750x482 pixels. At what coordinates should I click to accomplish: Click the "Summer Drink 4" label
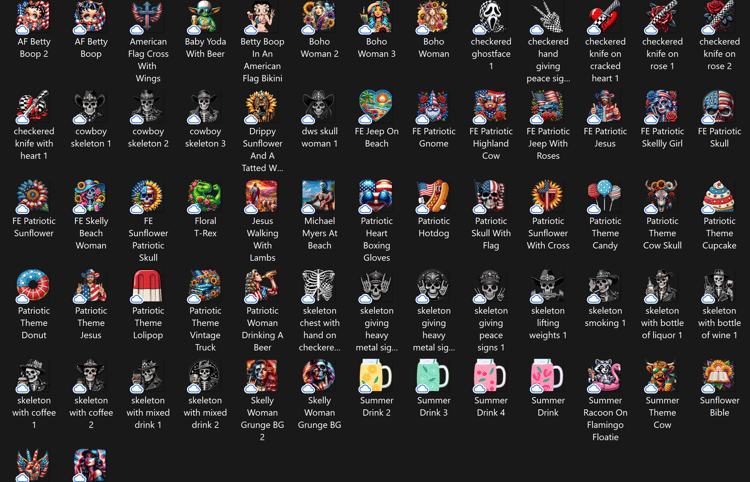[x=491, y=406]
